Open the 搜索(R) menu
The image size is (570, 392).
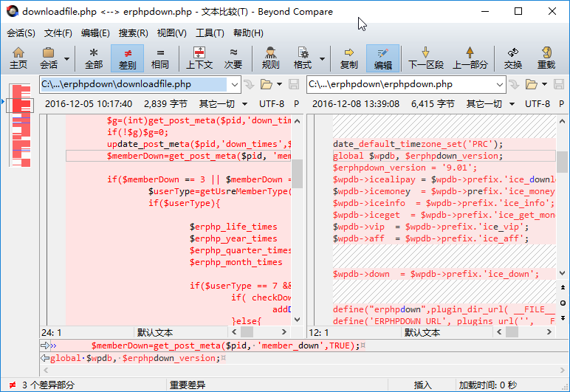[x=133, y=33]
